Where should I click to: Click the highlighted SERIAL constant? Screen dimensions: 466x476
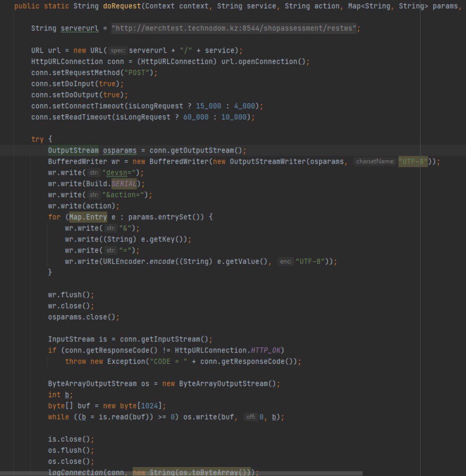pos(124,184)
